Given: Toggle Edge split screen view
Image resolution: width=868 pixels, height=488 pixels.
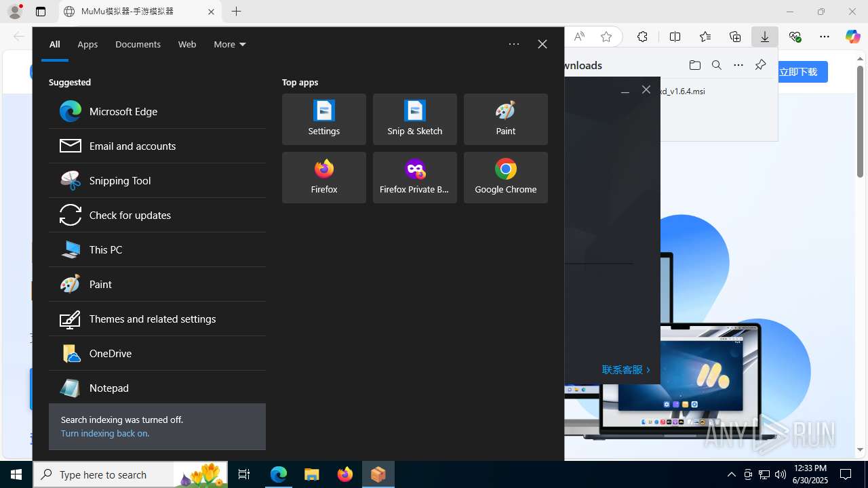Looking at the screenshot, I should (675, 37).
